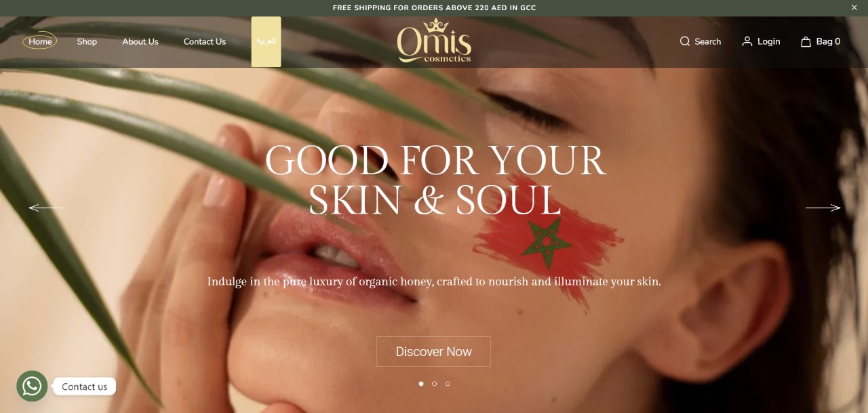Go to previous slide with left arrow

(x=46, y=208)
